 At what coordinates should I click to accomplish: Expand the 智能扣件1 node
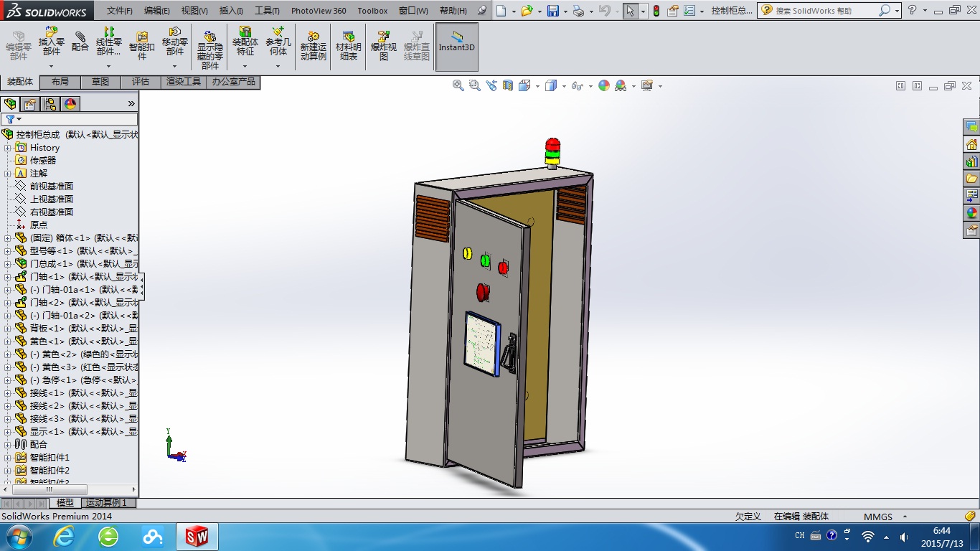[8, 458]
